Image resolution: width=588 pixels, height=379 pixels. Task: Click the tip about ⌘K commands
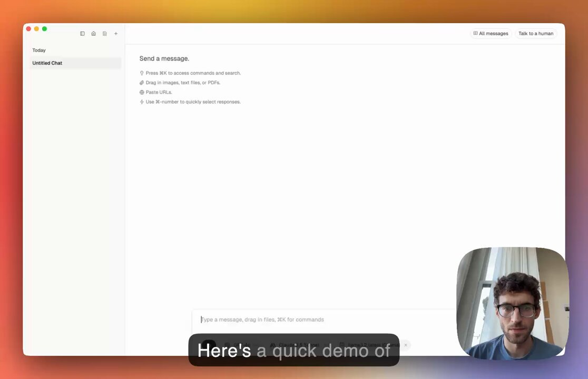point(193,73)
